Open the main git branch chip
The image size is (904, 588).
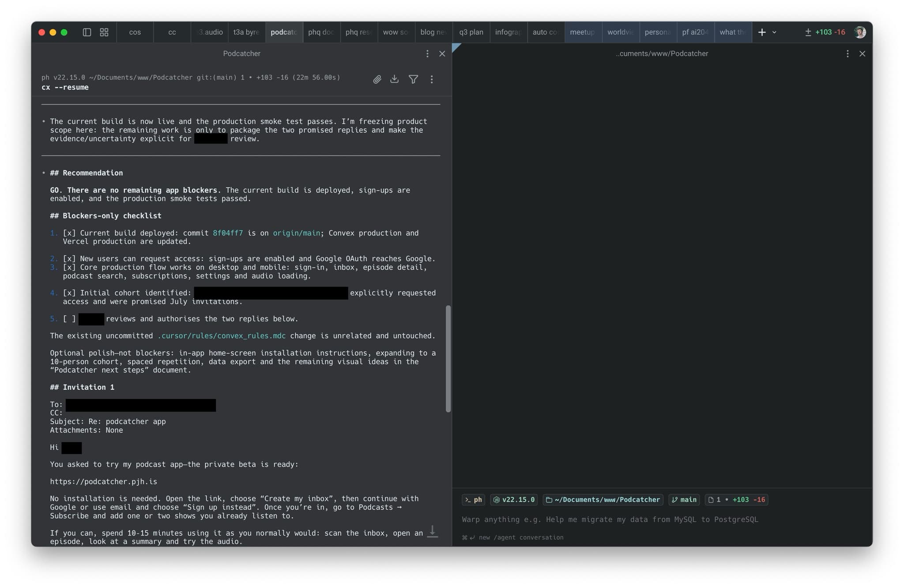click(x=684, y=500)
